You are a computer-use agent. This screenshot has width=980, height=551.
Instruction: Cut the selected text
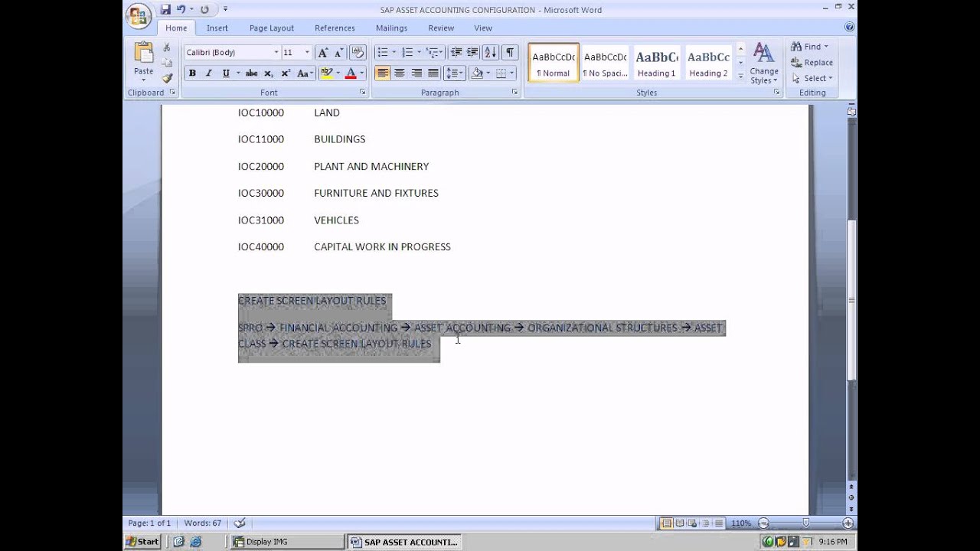click(x=167, y=47)
